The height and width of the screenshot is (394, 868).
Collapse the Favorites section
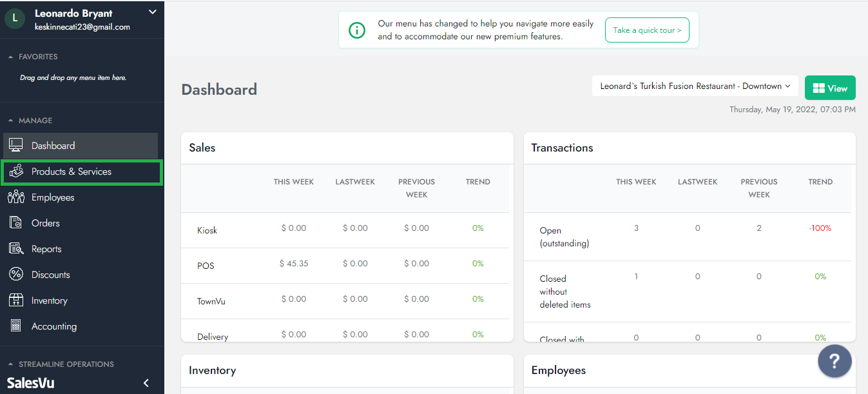(x=10, y=57)
